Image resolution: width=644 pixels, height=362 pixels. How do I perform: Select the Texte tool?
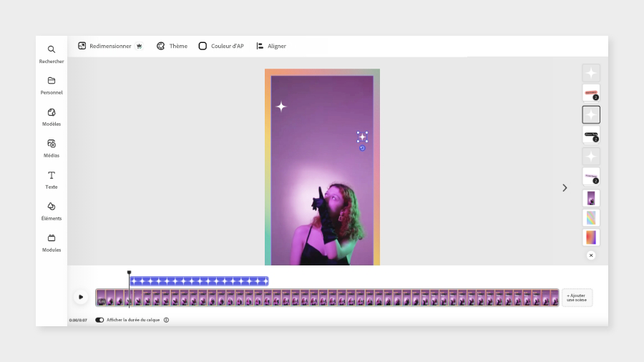52,180
